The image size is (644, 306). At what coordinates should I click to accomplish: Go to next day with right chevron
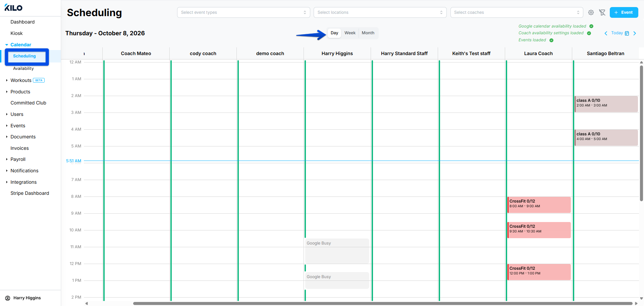(635, 33)
